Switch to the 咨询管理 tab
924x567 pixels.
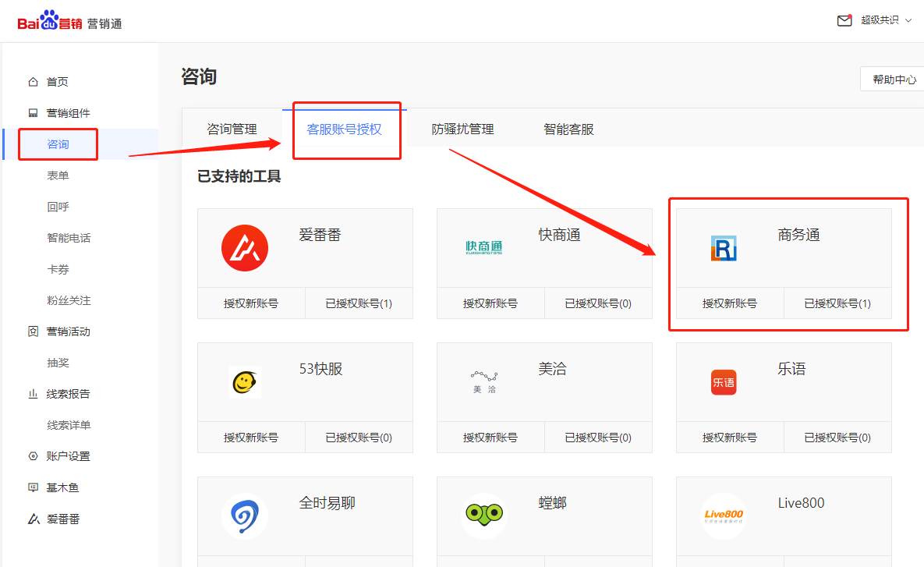(232, 129)
